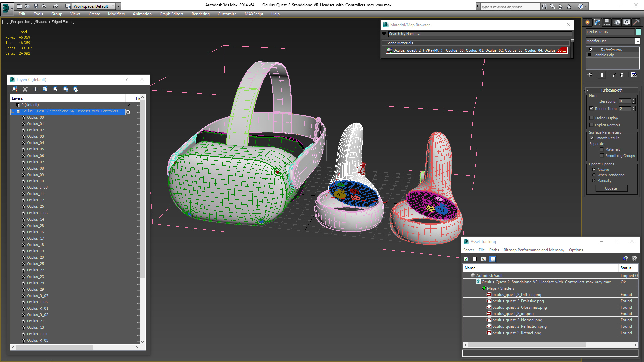Open the Hierarchy command panel tab
The height and width of the screenshot is (362, 644).
pyautogui.click(x=607, y=22)
